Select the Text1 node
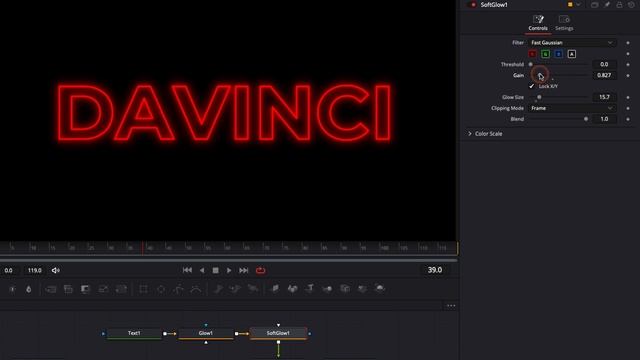The width and height of the screenshot is (640, 360). (134, 333)
